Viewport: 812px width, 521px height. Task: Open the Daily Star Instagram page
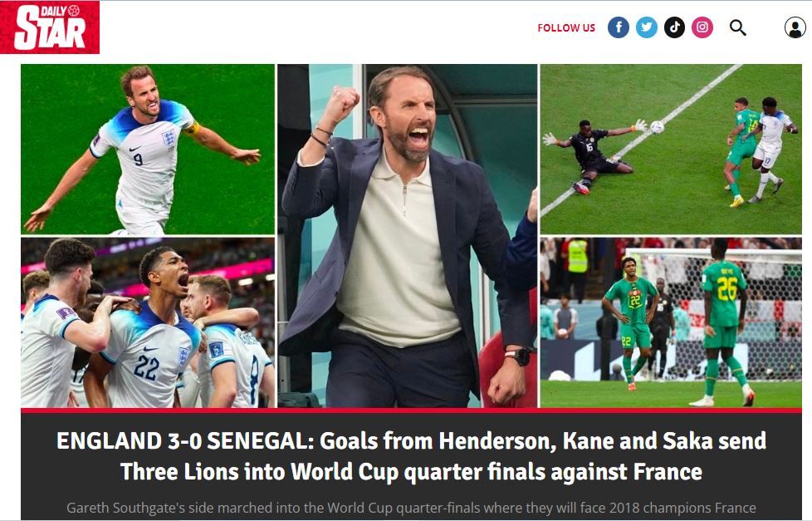(702, 27)
